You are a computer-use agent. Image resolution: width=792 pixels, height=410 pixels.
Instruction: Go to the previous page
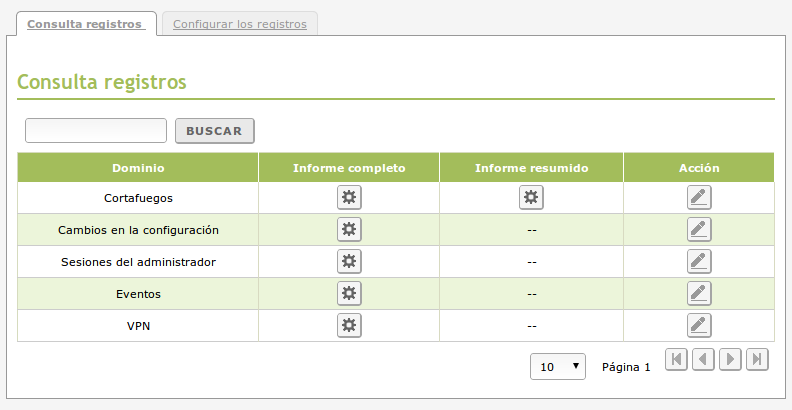coord(703,359)
